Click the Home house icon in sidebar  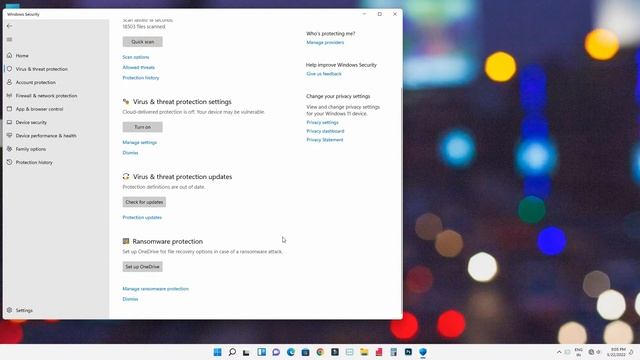pyautogui.click(x=9, y=55)
